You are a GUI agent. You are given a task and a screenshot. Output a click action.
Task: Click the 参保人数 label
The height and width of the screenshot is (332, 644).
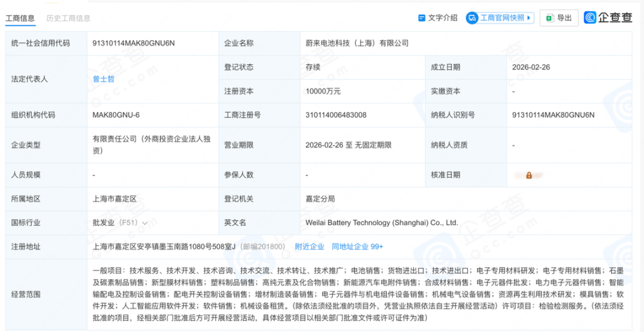[x=239, y=175]
